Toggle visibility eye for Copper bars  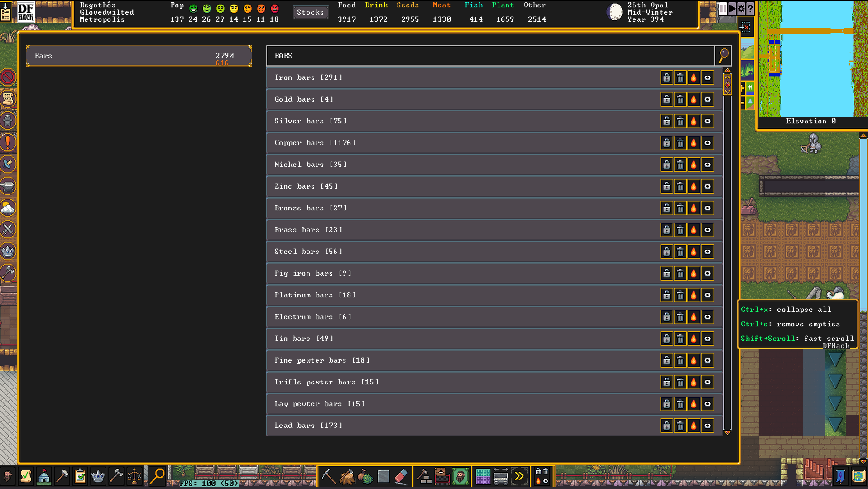[x=707, y=143]
